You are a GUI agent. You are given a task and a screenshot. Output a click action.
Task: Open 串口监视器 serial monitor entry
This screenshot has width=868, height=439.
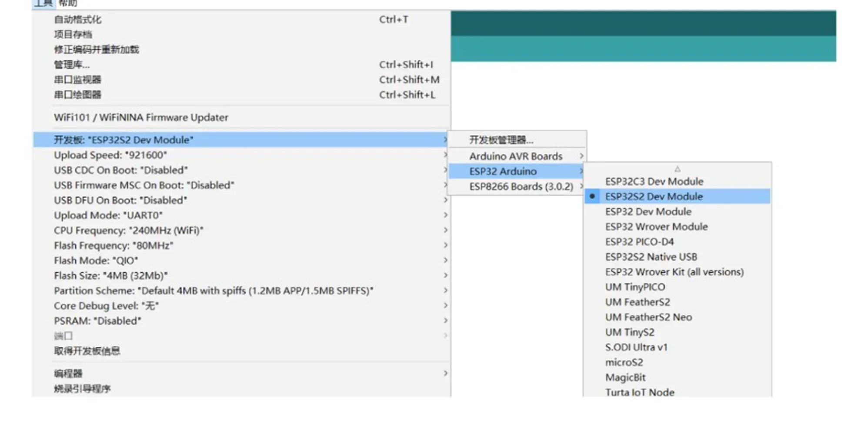[241, 80]
